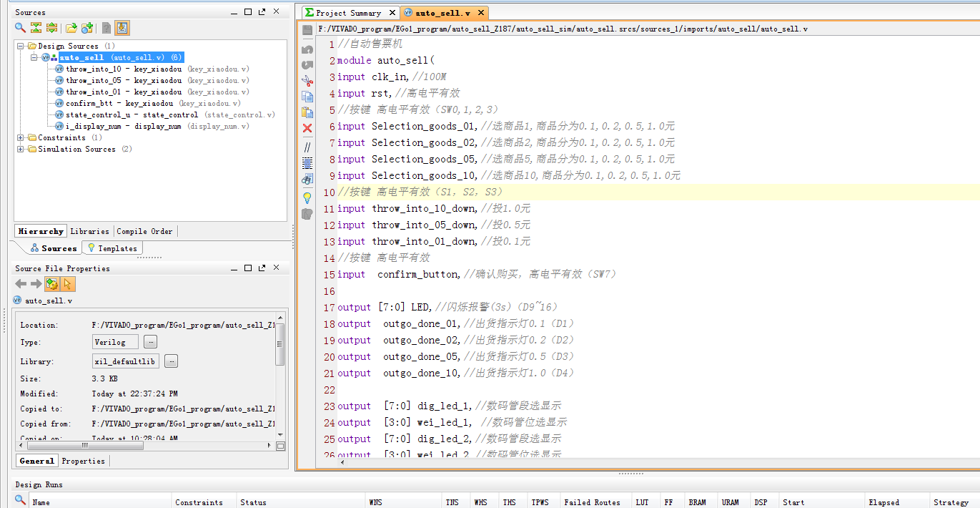Select state_control_u in the source hierarchy
980x508 pixels.
click(98, 114)
